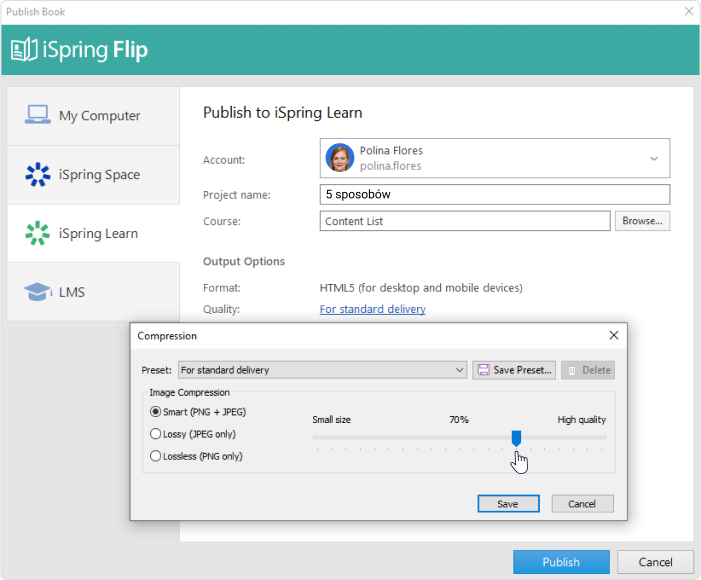
Task: Click the Project name field
Action: (x=494, y=195)
